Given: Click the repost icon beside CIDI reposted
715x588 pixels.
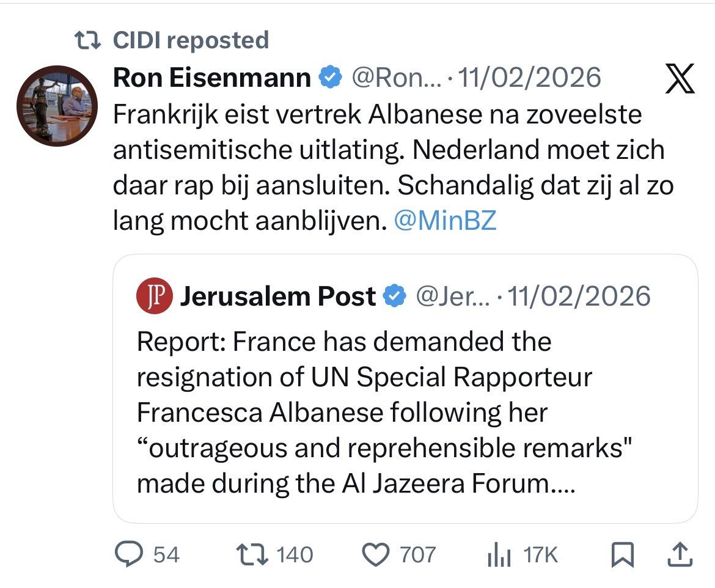Looking at the screenshot, I should click(x=86, y=40).
